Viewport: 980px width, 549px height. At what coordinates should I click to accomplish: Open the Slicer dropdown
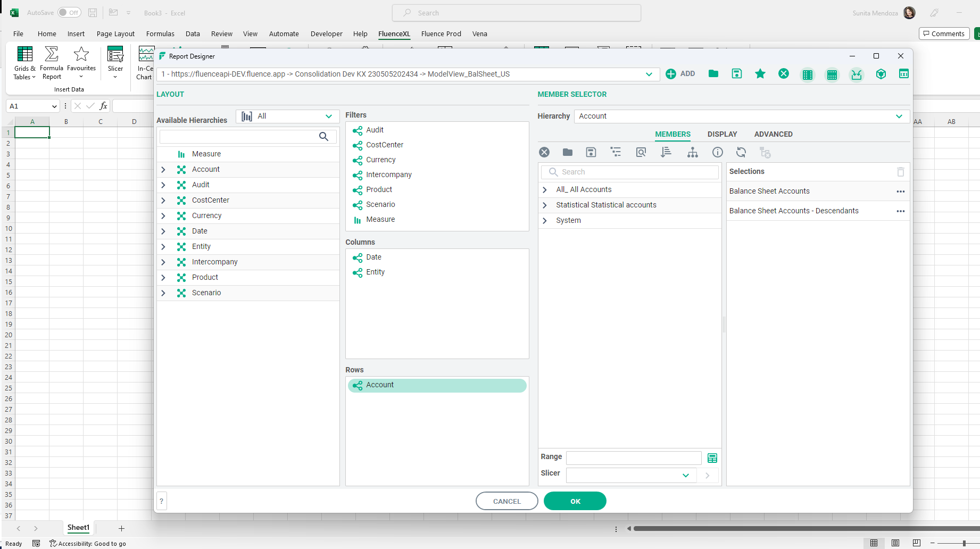686,475
